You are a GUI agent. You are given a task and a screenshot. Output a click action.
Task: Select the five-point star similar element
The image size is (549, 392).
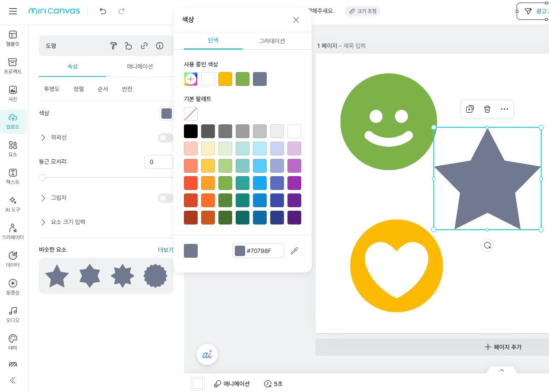point(57,276)
